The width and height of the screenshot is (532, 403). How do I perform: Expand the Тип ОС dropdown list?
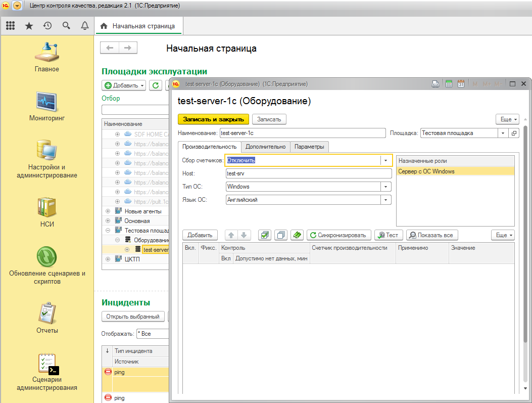[x=386, y=187]
